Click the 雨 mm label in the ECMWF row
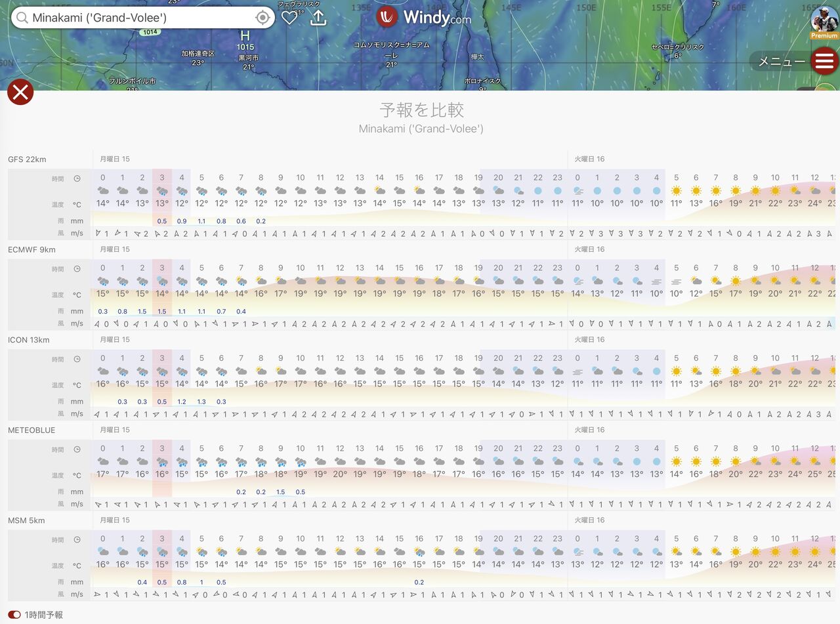The image size is (840, 624). (x=70, y=312)
